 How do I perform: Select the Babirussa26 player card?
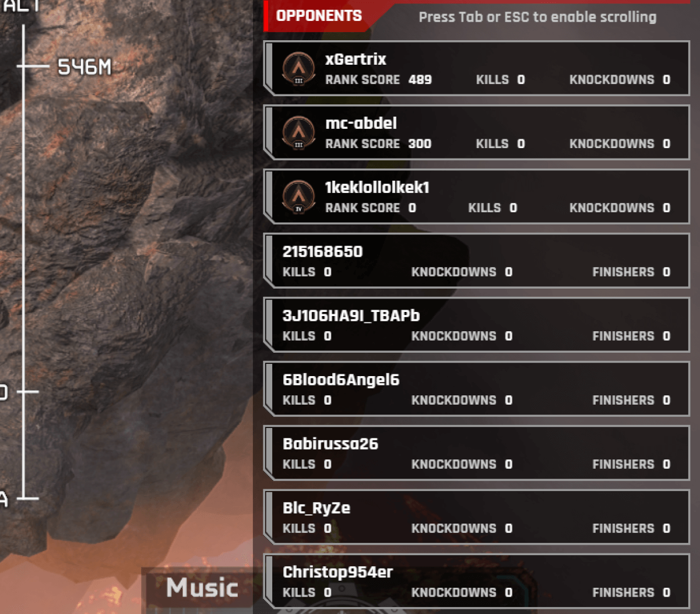[x=476, y=454]
